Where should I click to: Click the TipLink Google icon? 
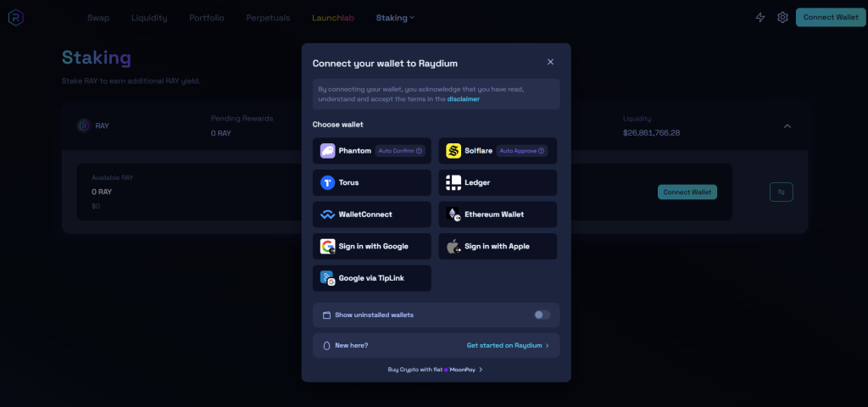[x=328, y=278]
